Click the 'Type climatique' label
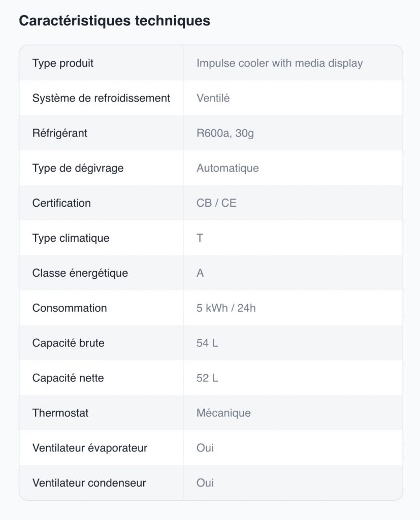This screenshot has height=520, width=420. (x=71, y=238)
